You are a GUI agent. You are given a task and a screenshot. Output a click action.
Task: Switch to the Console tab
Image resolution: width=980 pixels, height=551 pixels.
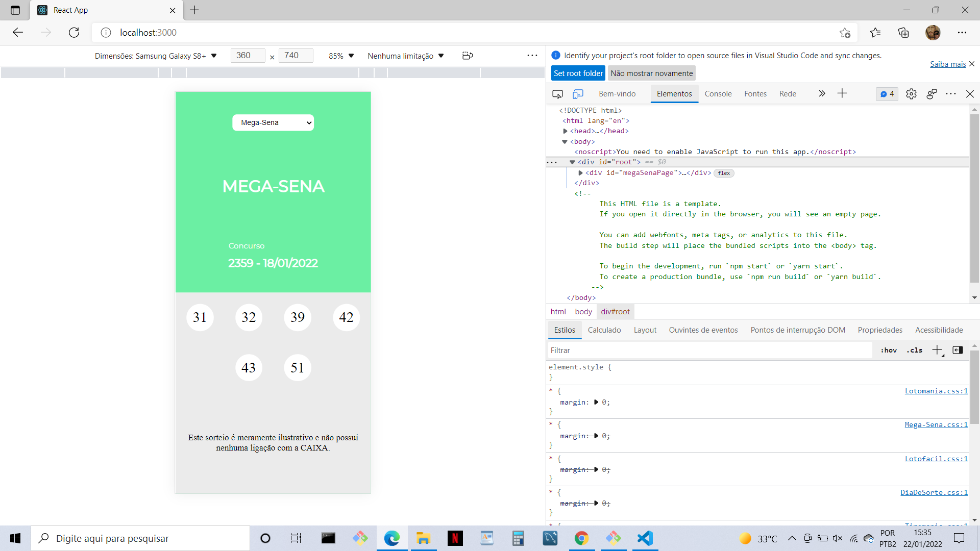[x=718, y=94]
